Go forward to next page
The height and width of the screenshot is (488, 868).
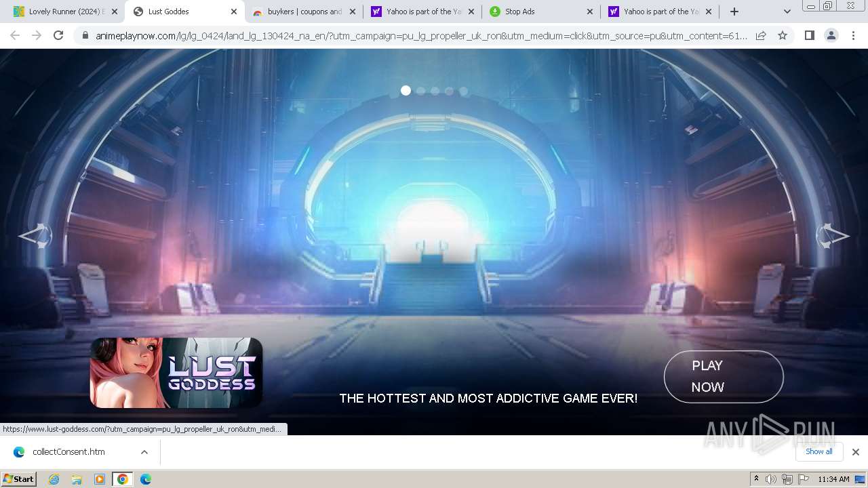point(37,35)
